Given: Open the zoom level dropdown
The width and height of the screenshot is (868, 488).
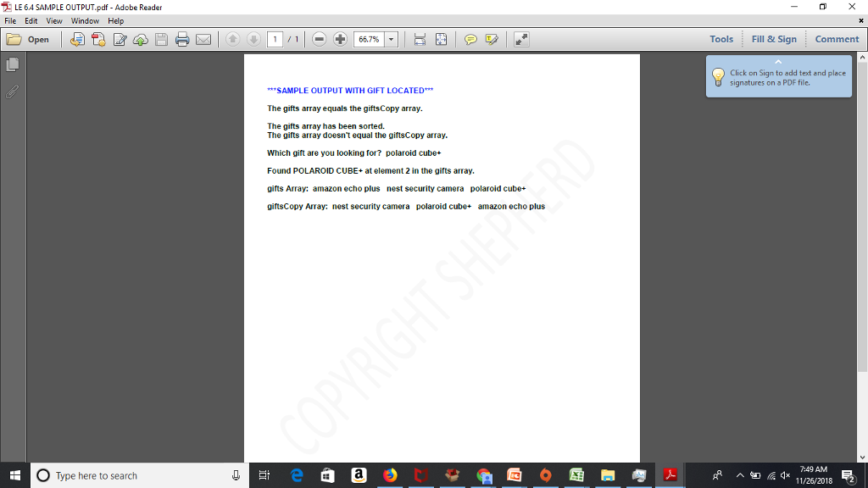Looking at the screenshot, I should coord(390,38).
